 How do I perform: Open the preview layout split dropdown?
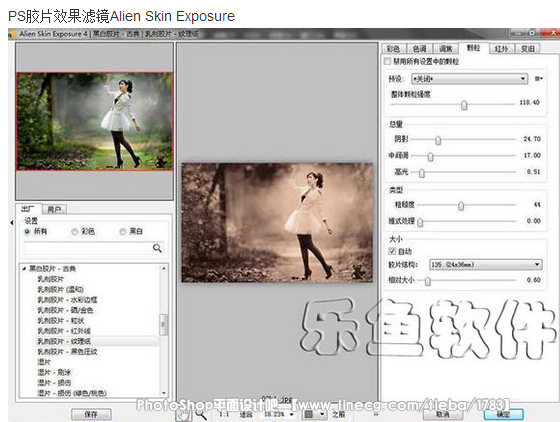click(314, 414)
